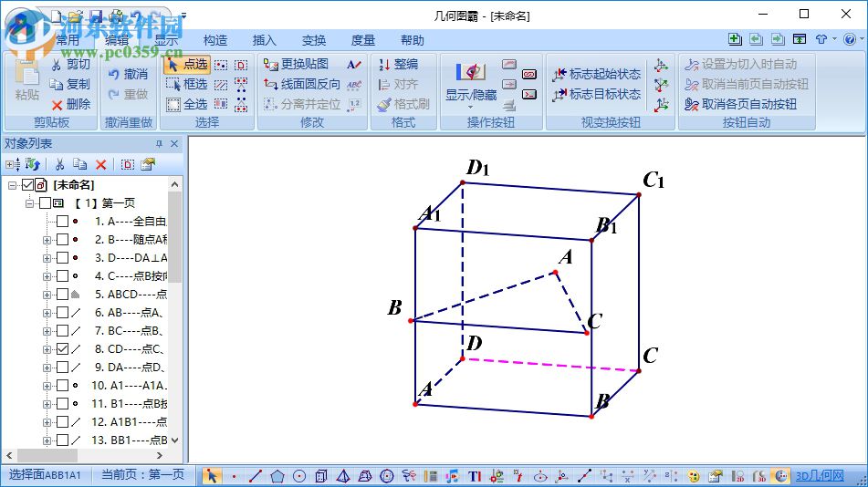
Task: Click 标志起始状态 mark start state
Action: point(596,74)
